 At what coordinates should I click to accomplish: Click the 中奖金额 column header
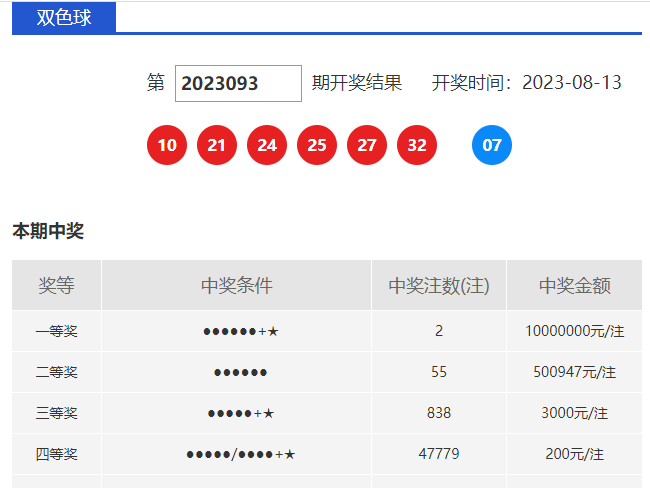(575, 285)
